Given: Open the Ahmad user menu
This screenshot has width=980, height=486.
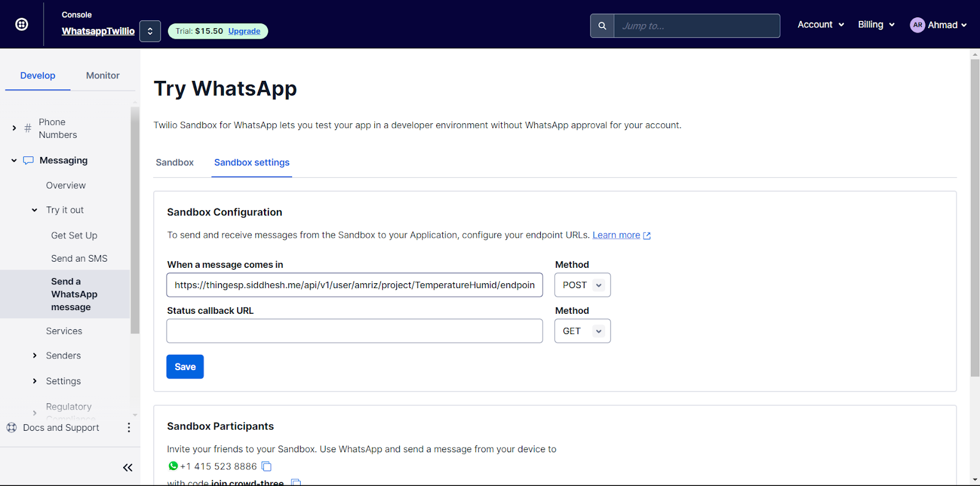Looking at the screenshot, I should (947, 25).
